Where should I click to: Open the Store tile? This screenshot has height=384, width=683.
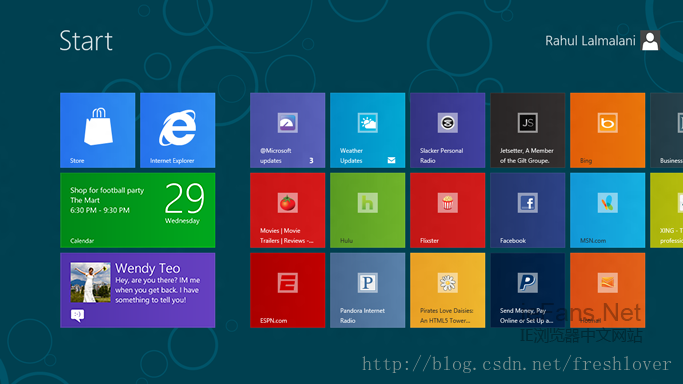click(98, 130)
